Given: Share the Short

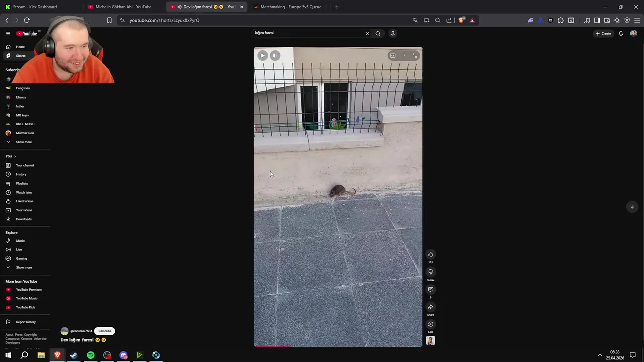Looking at the screenshot, I should coord(430,307).
